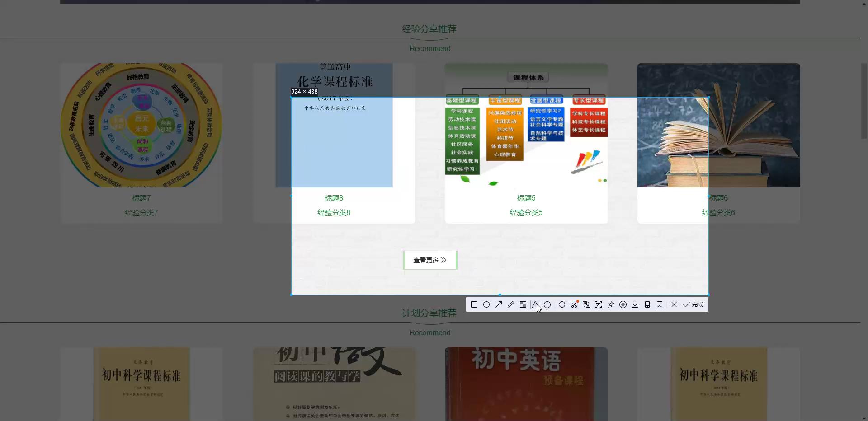Cancel the screenshot with X icon
Image resolution: width=868 pixels, height=421 pixels.
pos(674,304)
